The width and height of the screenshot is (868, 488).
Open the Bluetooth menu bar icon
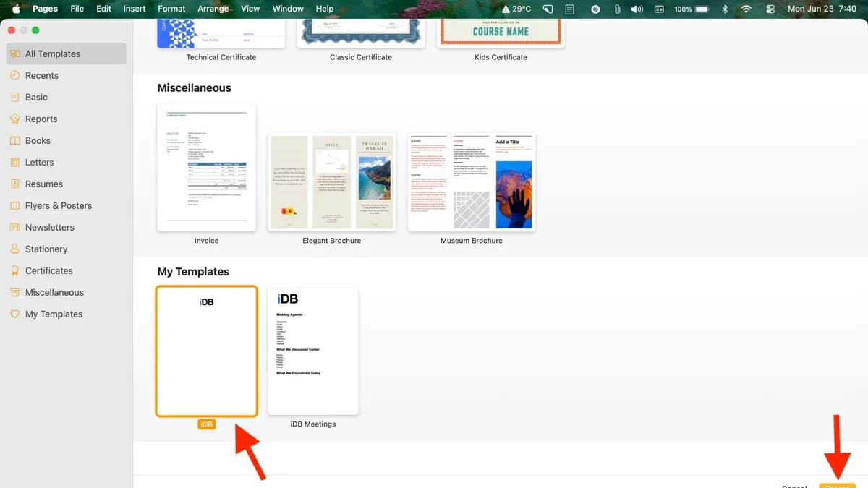click(x=725, y=9)
